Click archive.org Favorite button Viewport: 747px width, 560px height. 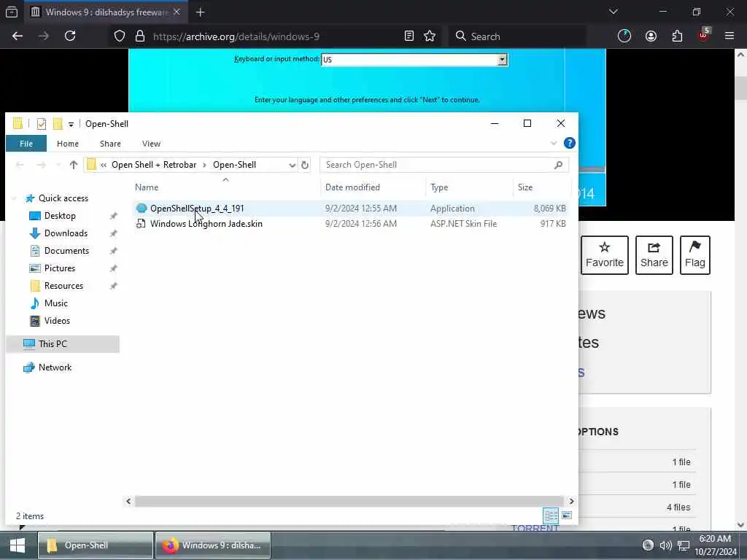coord(604,255)
